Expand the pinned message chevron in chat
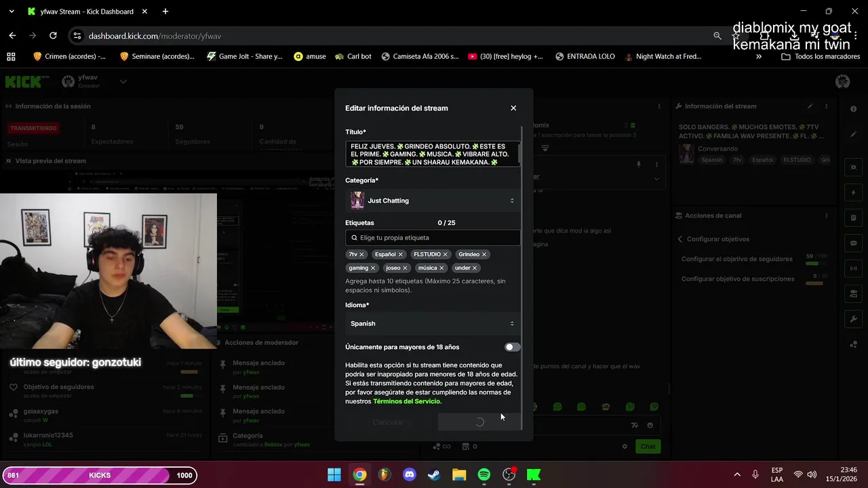The height and width of the screenshot is (488, 868). click(656, 179)
